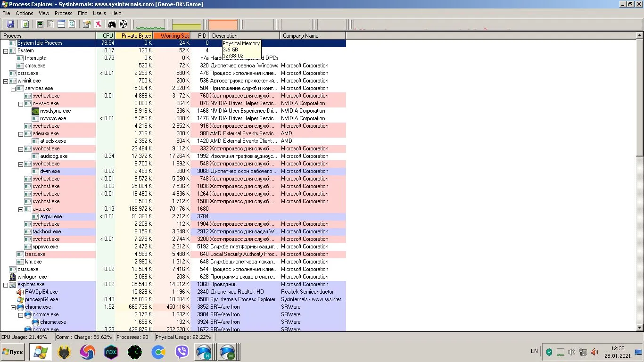
Task: Click the vertical scrollbar up arrow
Action: click(640, 36)
